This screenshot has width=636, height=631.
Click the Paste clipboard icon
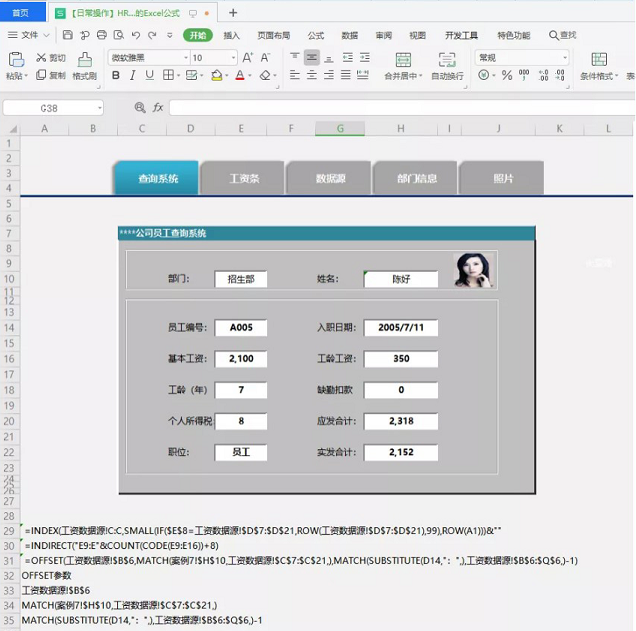pyautogui.click(x=16, y=60)
